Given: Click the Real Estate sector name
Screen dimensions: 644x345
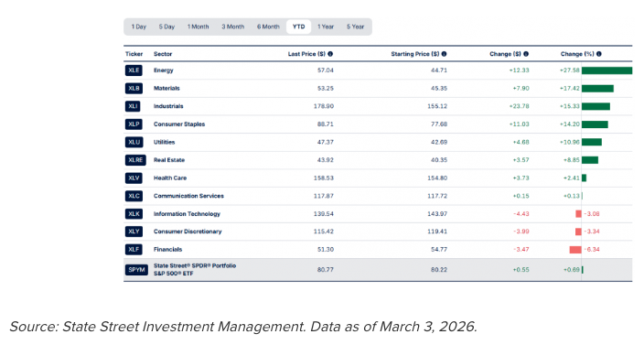Looking at the screenshot, I should 169,160.
